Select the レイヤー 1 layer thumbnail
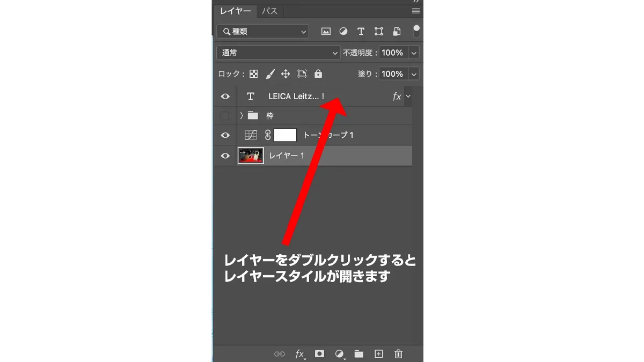This screenshot has height=362, width=644. (x=251, y=156)
